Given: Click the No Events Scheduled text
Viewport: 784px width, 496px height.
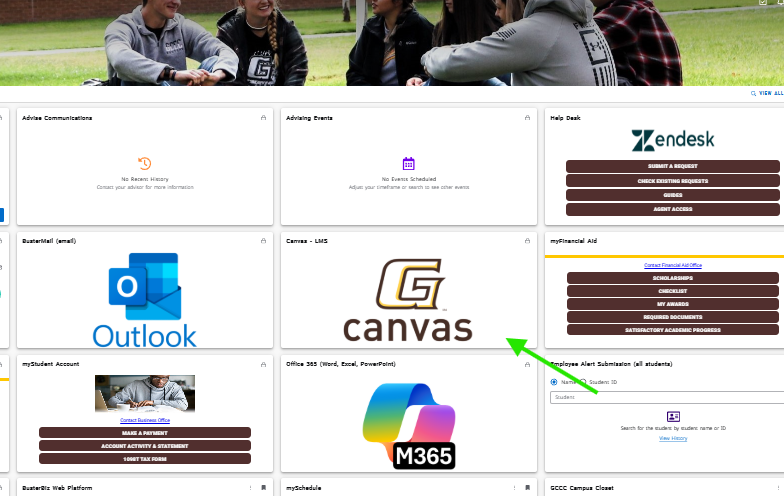Looking at the screenshot, I should click(408, 179).
